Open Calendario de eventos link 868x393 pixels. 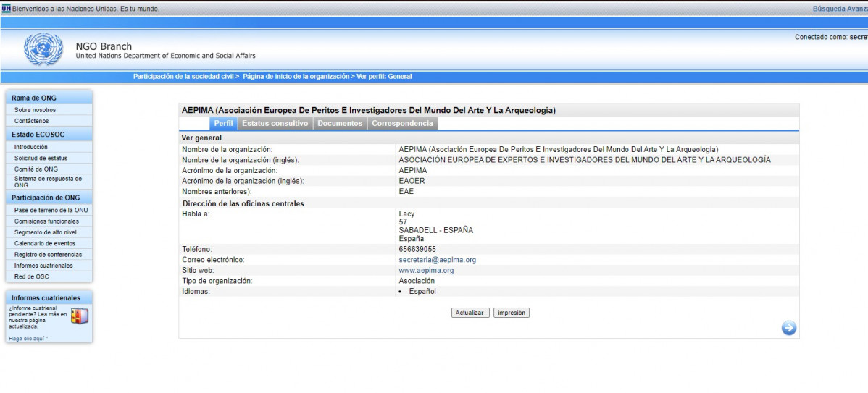[45, 243]
